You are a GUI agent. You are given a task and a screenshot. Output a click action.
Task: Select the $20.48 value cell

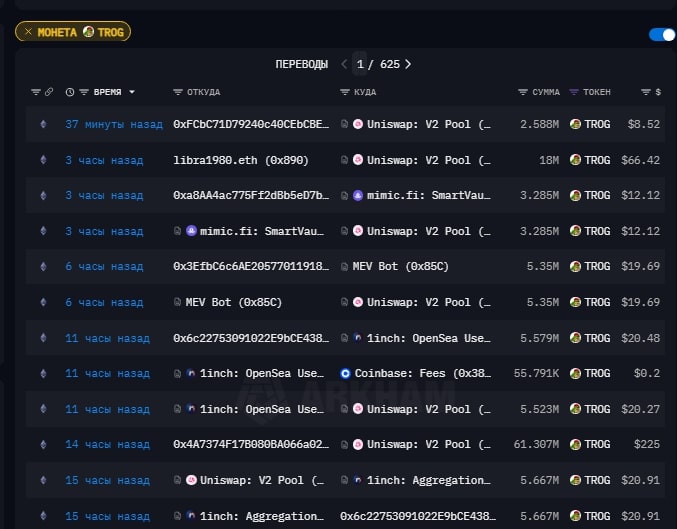click(641, 338)
